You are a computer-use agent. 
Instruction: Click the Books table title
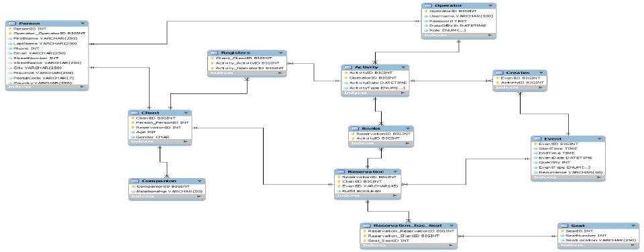[x=371, y=128]
